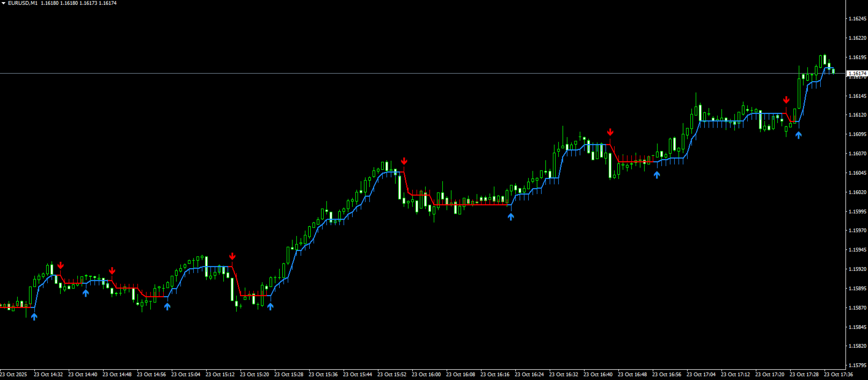This screenshot has height=380, width=868.
Task: Click the 23 Oct 16:48 time label
Action: 632,375
